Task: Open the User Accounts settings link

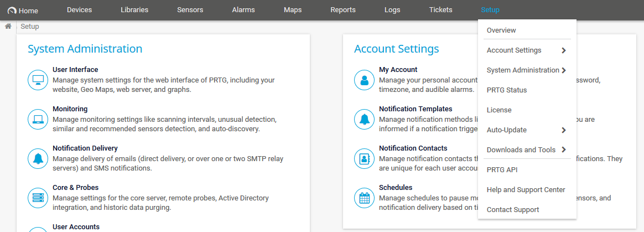Action: coord(76,227)
